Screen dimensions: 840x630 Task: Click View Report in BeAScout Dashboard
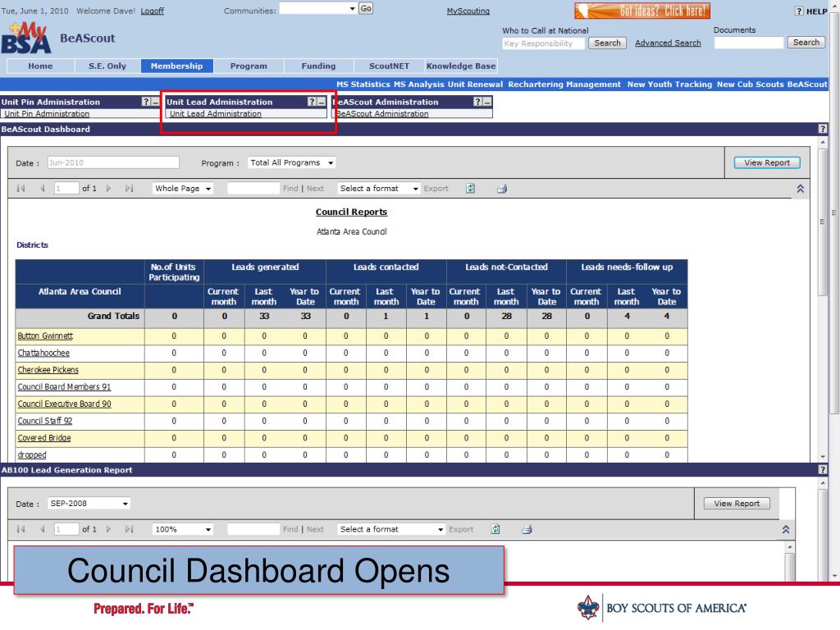click(x=767, y=163)
